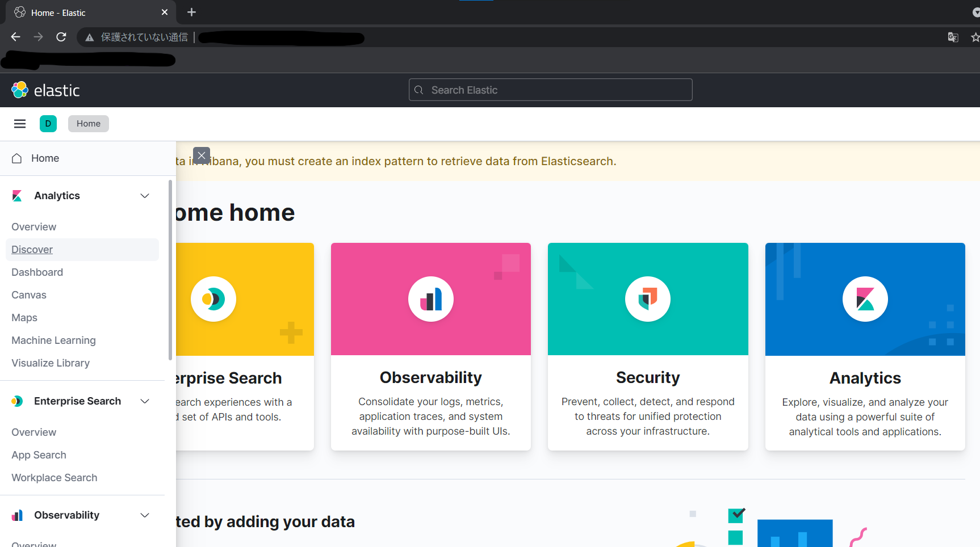Click the Enterprise Search card icon

213,299
